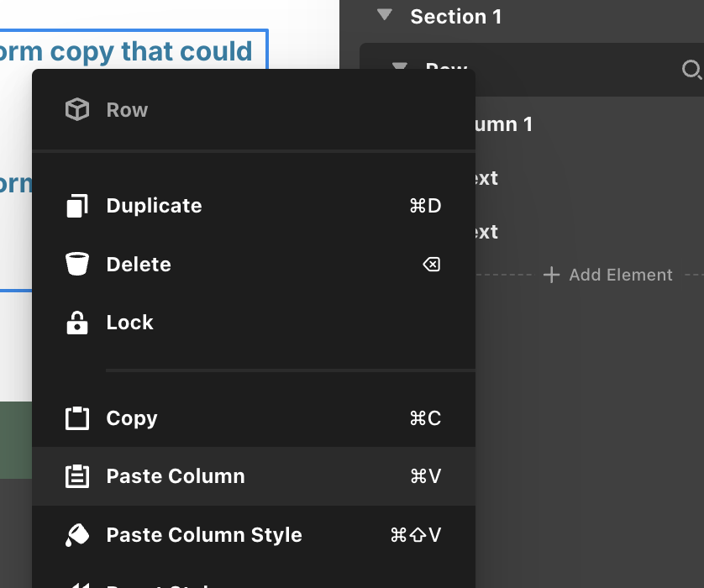Screen dimensions: 704x588
Task: Click the Duplicate icon in the context menu
Action: tap(77, 206)
